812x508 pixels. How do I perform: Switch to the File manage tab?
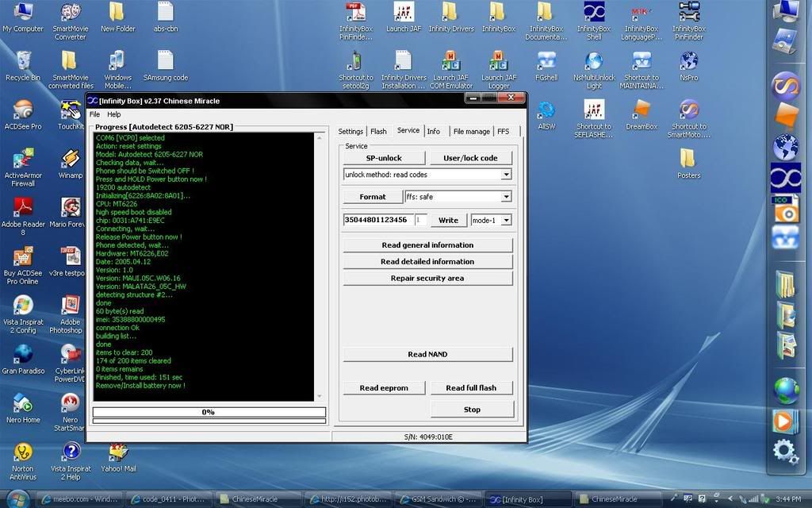point(471,132)
